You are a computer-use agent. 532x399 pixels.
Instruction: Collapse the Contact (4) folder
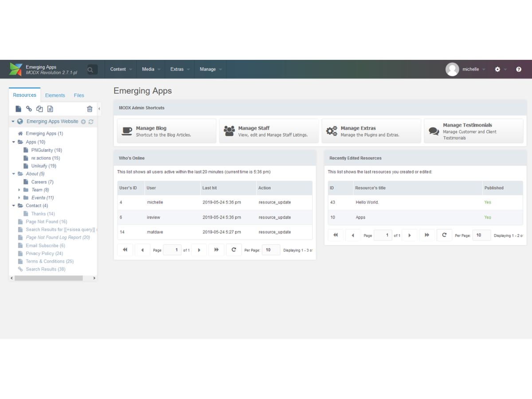click(14, 206)
